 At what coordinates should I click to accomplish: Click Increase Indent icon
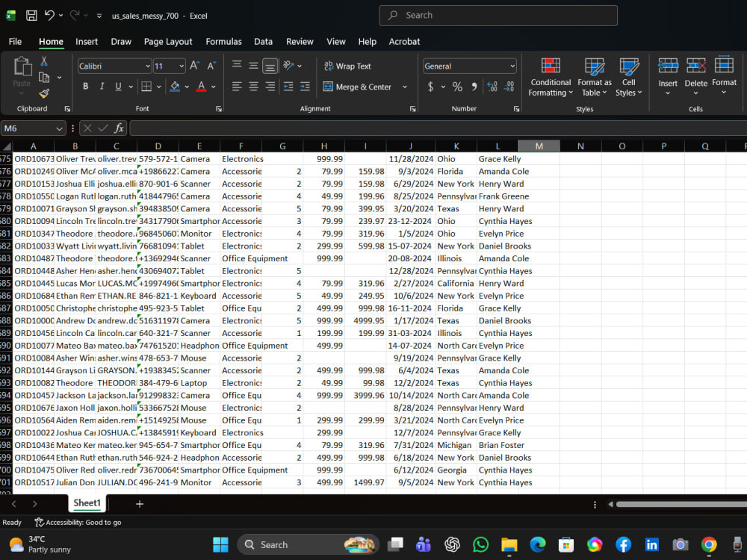click(305, 87)
